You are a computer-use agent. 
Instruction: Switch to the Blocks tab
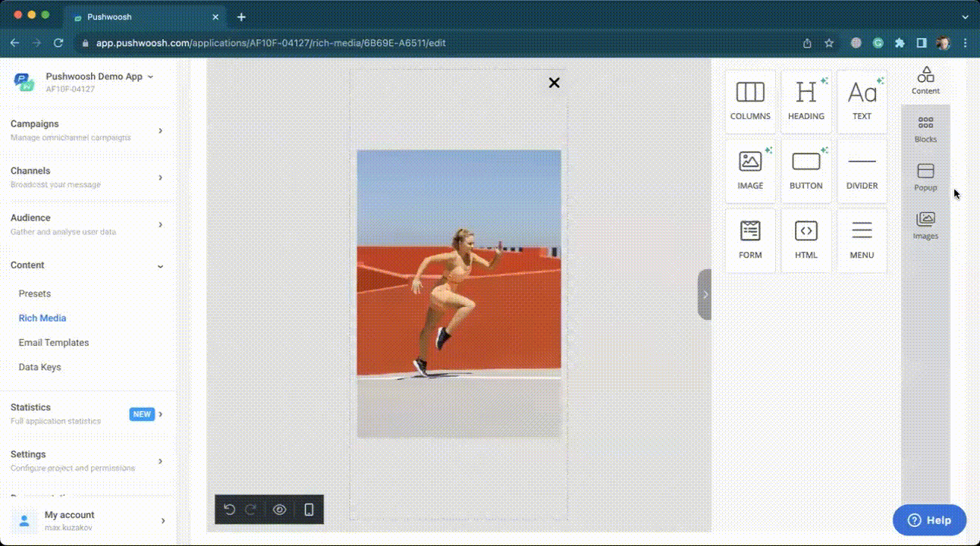click(x=925, y=130)
